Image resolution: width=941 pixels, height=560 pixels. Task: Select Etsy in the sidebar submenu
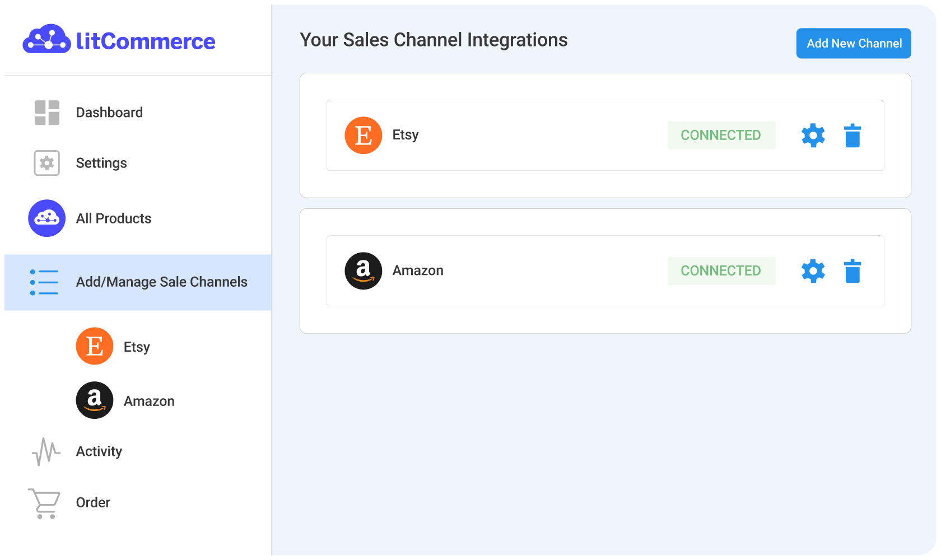[x=136, y=347]
